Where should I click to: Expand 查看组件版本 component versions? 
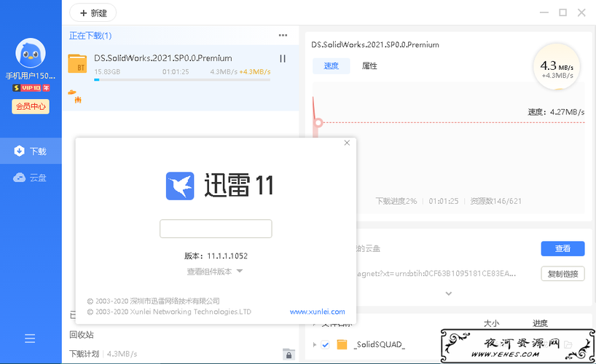coord(214,272)
